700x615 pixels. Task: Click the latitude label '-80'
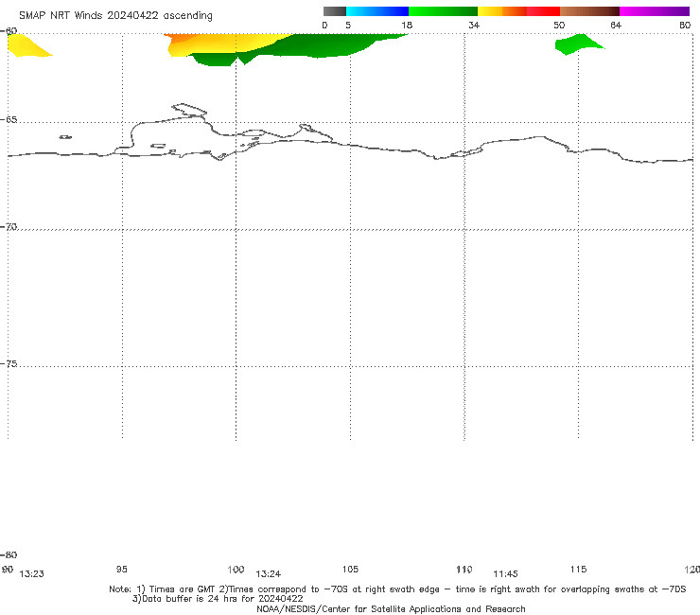[x=9, y=554]
